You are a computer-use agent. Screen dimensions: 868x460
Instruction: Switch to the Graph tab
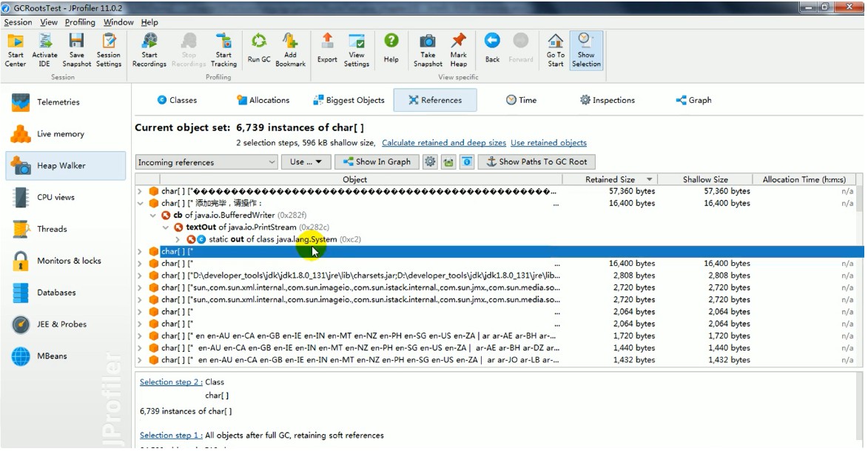pyautogui.click(x=693, y=100)
